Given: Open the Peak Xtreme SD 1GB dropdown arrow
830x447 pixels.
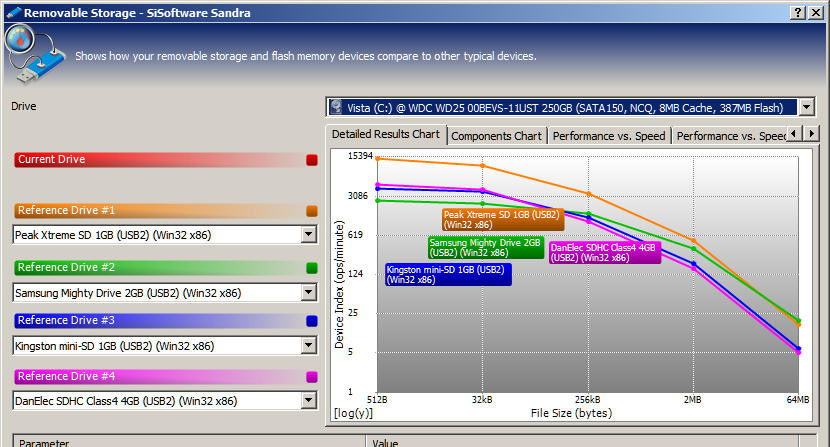Looking at the screenshot, I should pos(309,234).
